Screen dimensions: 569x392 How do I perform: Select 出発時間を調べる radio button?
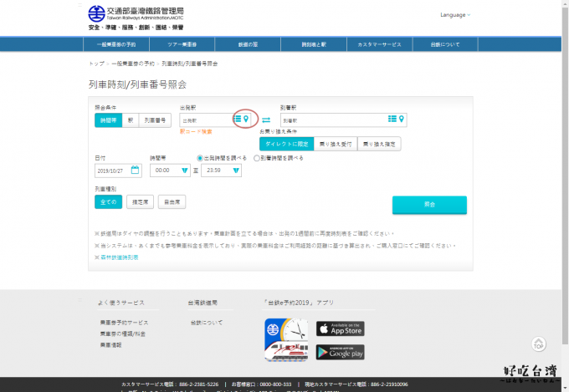200,157
